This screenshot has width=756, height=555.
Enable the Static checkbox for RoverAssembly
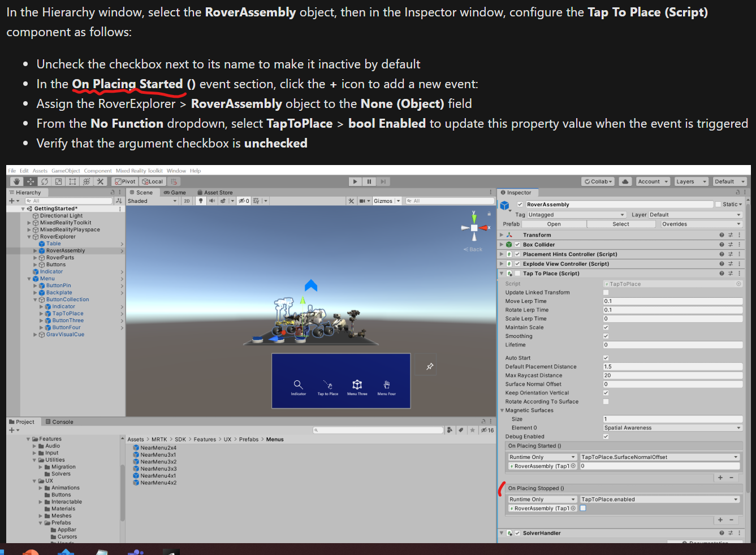(718, 204)
